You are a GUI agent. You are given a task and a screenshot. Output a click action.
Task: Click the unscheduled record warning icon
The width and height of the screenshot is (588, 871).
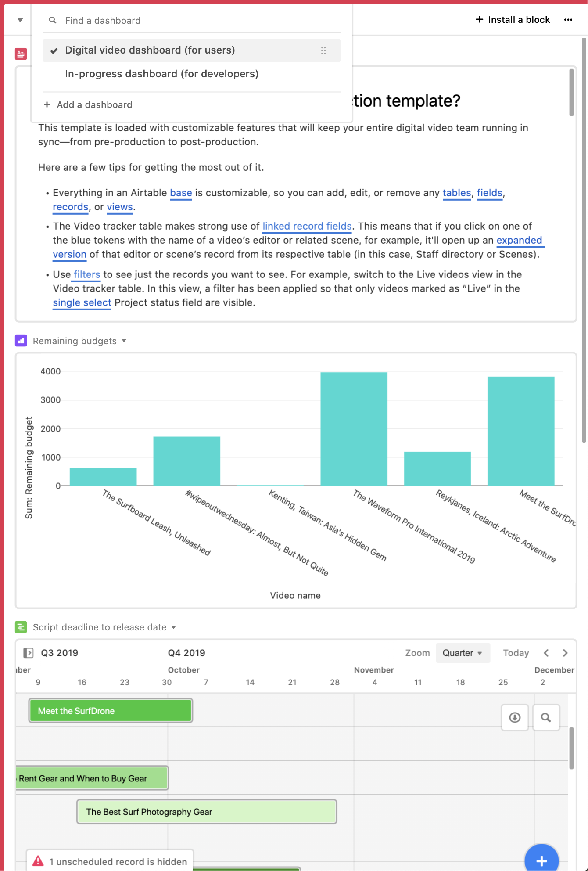38,861
